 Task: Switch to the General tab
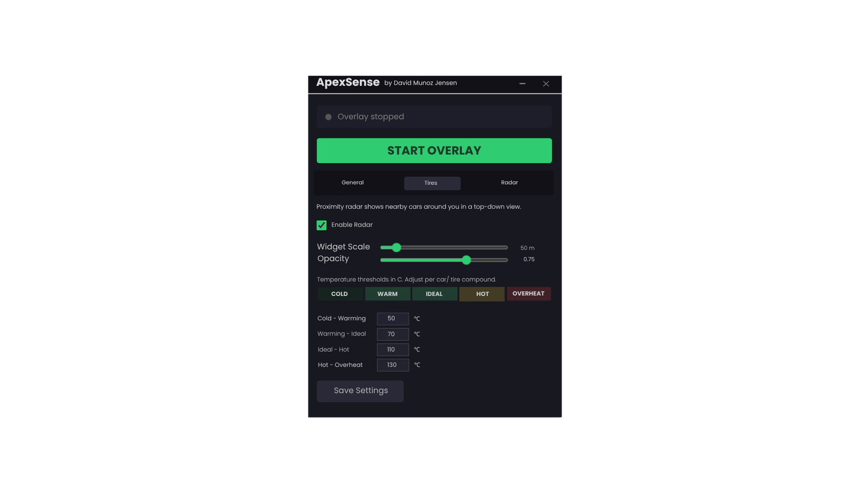point(352,183)
